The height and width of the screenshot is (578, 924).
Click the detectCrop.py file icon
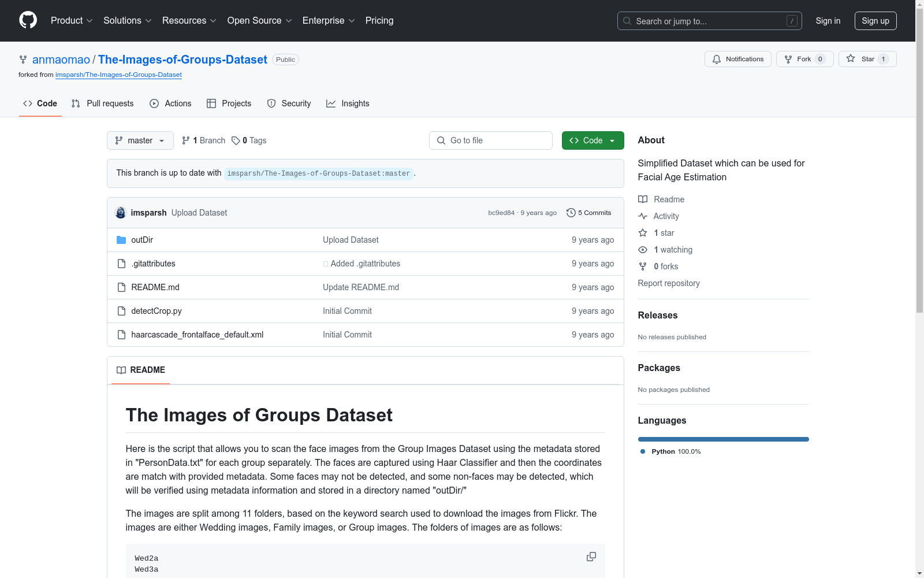point(121,311)
